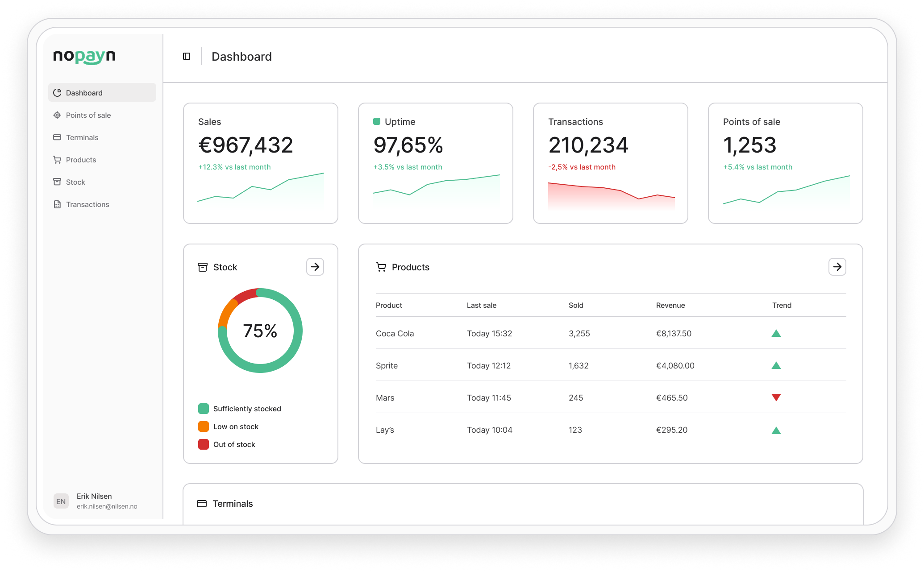Open the Transactions menu item
The height and width of the screenshot is (571, 924).
[87, 204]
